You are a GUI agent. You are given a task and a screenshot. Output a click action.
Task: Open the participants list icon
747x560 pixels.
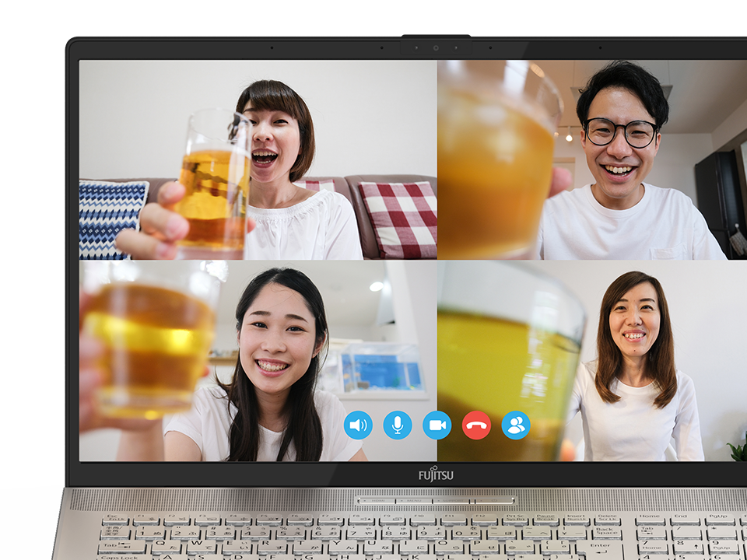tap(516, 425)
